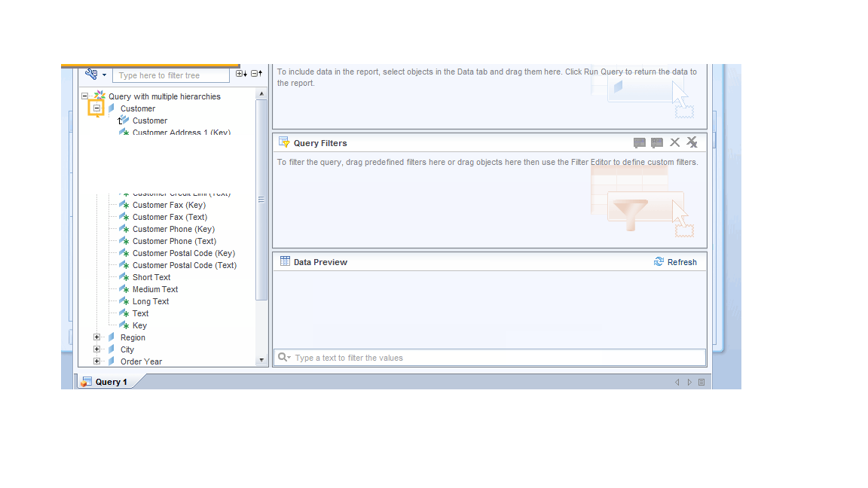Expand the Order Year tree node
The width and height of the screenshot is (868, 488).
click(x=96, y=361)
